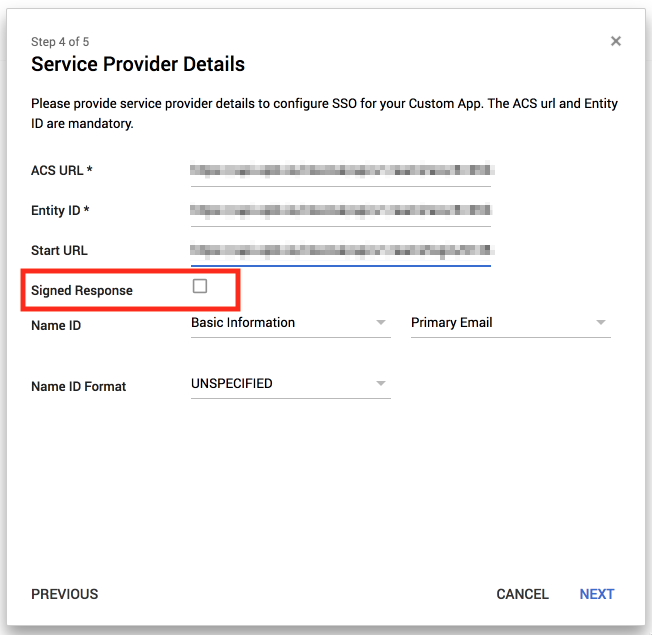The image size is (652, 635).
Task: Click the ACS URL label
Action: pos(62,170)
